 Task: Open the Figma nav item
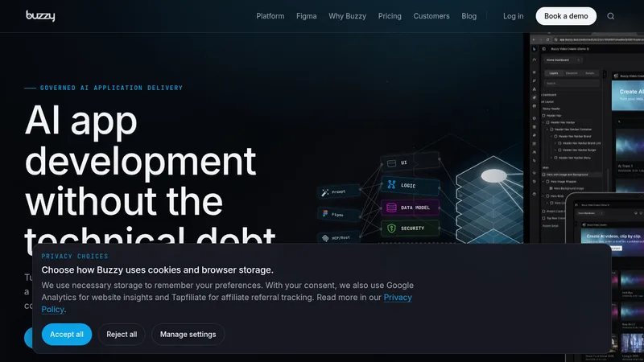307,16
